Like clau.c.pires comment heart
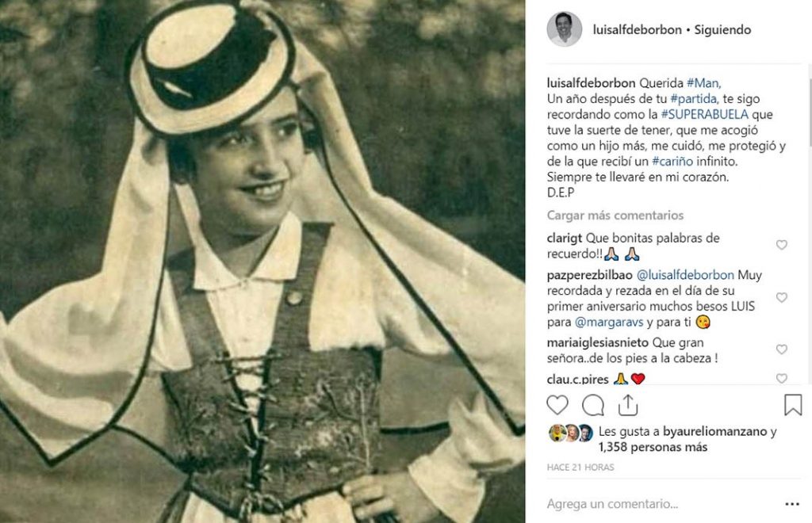This screenshot has width=812, height=523. 781,378
